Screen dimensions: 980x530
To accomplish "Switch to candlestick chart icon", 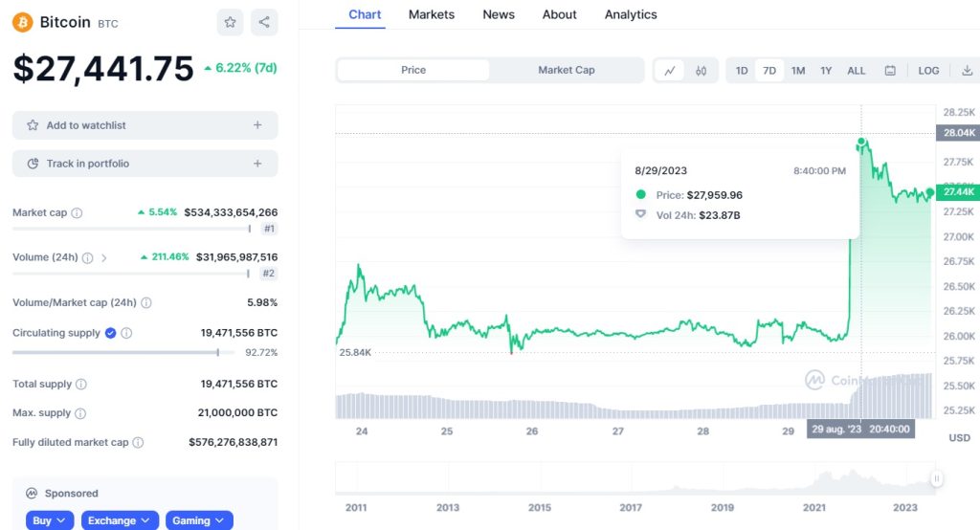I will (x=702, y=71).
